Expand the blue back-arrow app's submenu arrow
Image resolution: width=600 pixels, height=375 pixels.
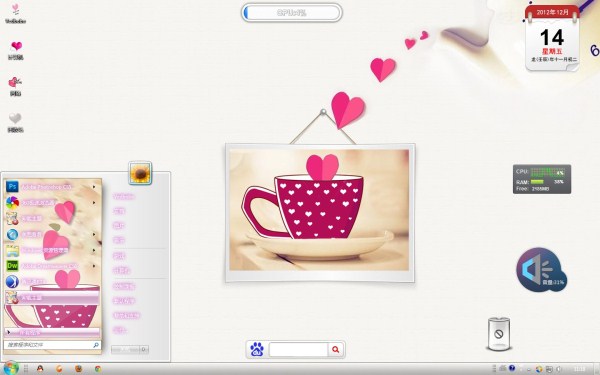click(x=94, y=234)
